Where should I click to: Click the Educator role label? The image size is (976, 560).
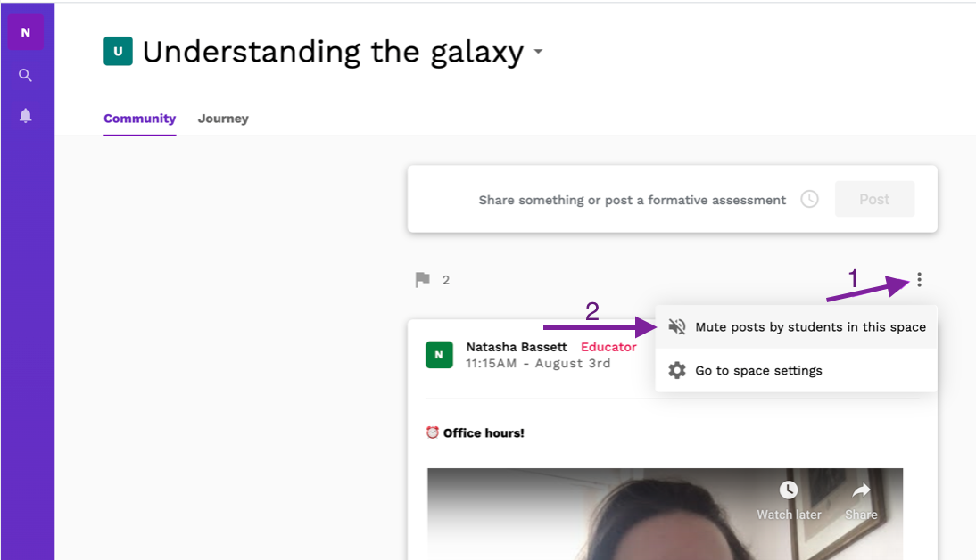(x=608, y=347)
